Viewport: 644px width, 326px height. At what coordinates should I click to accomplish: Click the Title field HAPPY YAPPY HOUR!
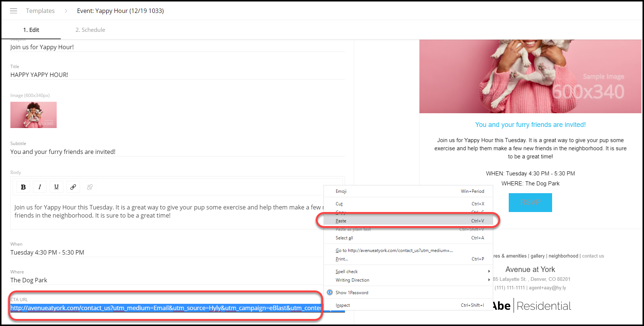[x=177, y=75]
